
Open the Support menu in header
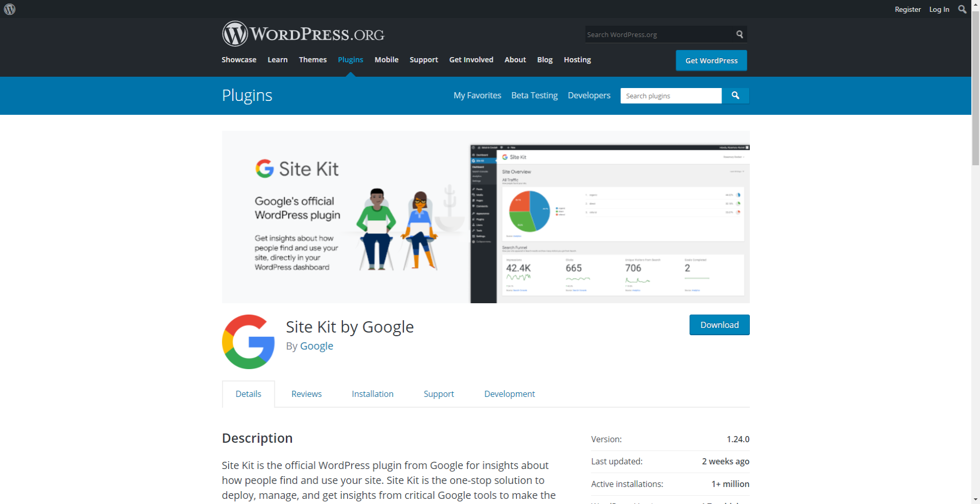tap(424, 60)
